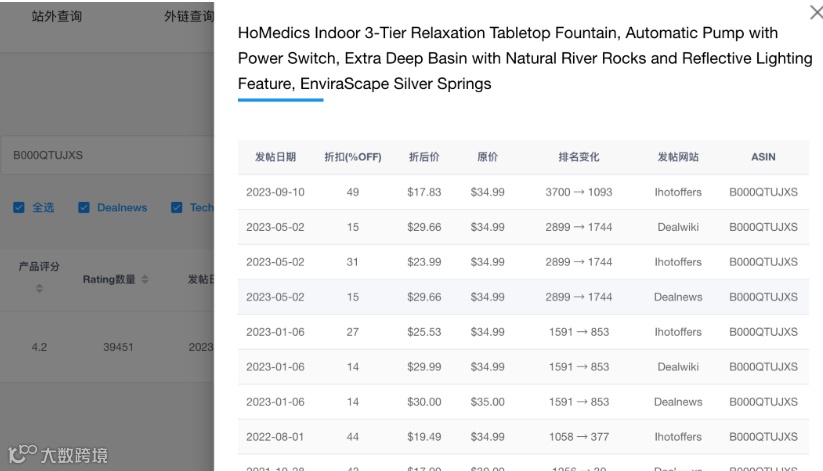Click the $19.49 discounted price
This screenshot has height=471, width=823.
point(424,437)
